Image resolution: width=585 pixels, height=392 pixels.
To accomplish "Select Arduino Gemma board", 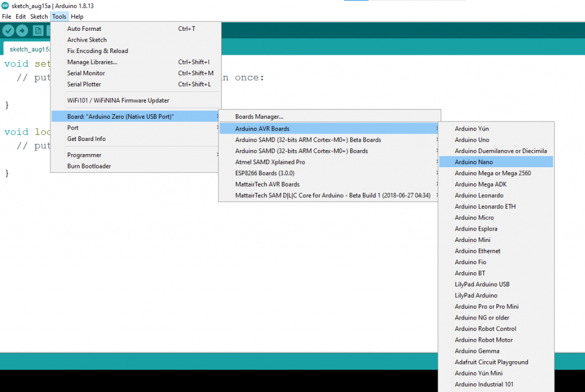I will click(496, 351).
